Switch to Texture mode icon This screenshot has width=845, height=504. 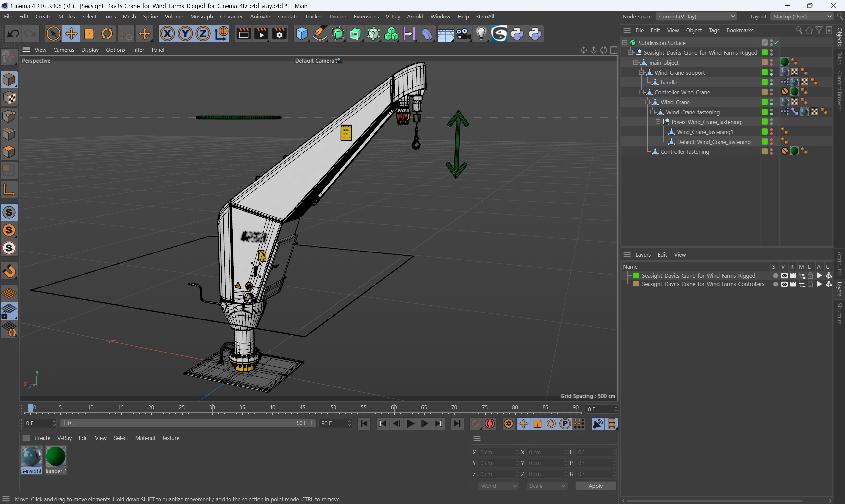pyautogui.click(x=9, y=98)
